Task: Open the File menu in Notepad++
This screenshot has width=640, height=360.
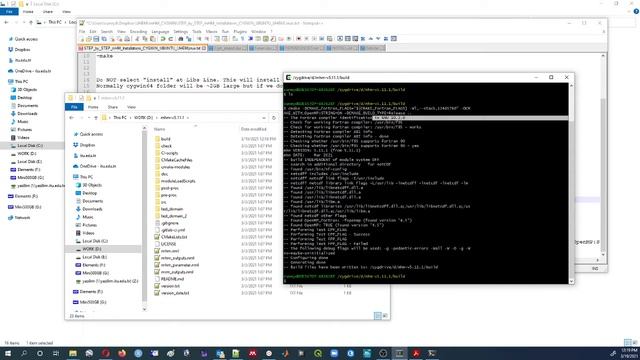Action: pos(82,31)
